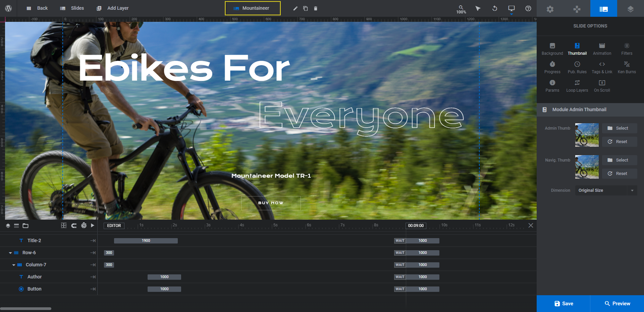Screen dimensions: 644x312
Task: Play the timeline animation
Action: click(x=93, y=226)
